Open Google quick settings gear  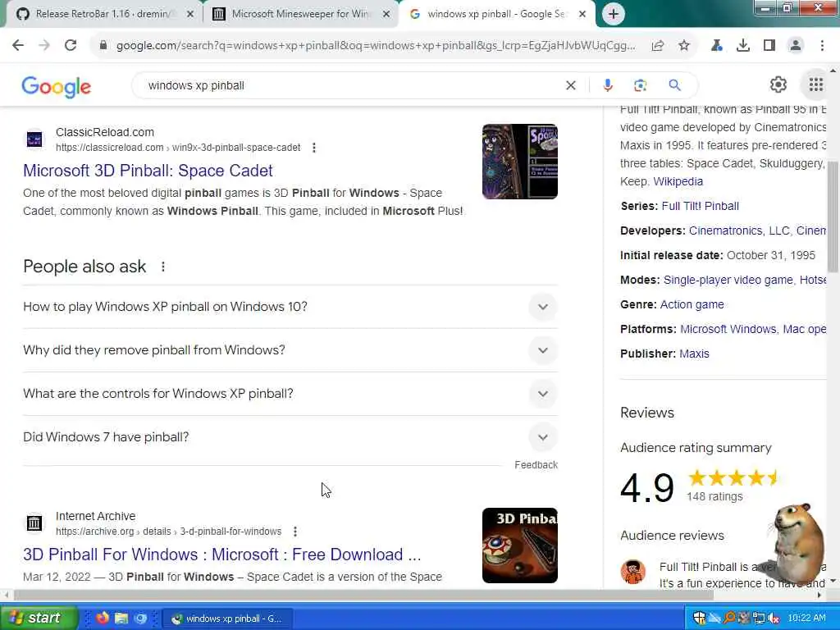[x=778, y=84]
